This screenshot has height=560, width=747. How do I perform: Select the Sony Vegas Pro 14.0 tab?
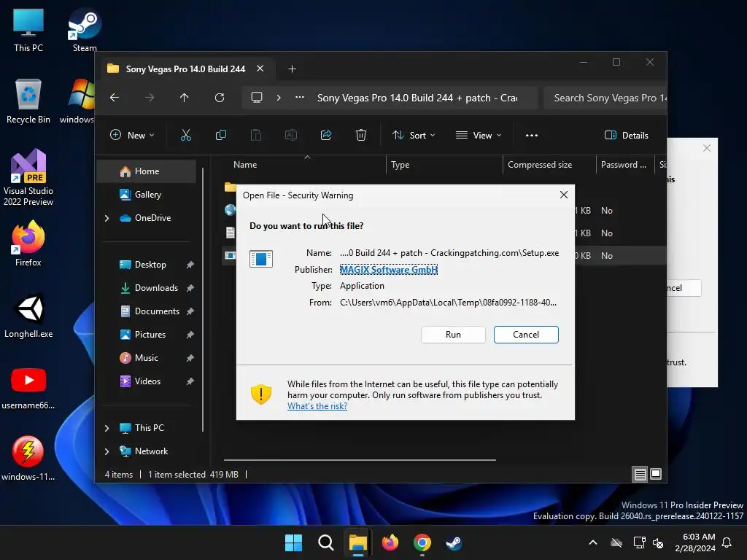pos(185,69)
